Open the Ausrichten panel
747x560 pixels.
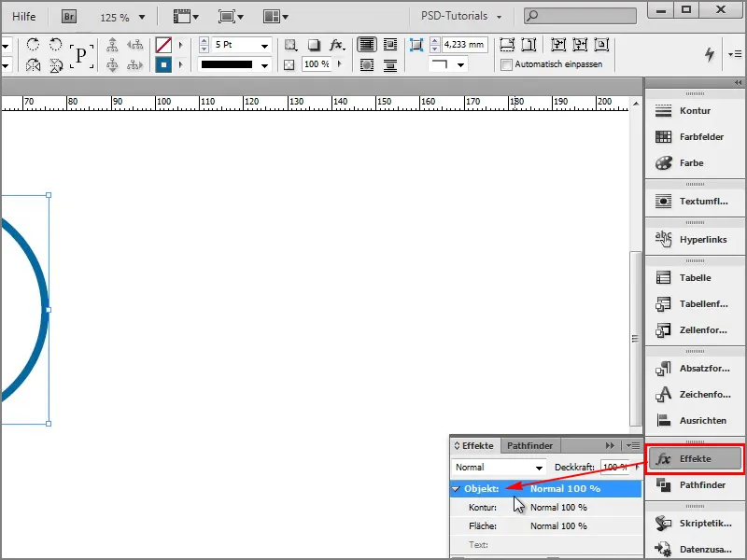[695, 421]
